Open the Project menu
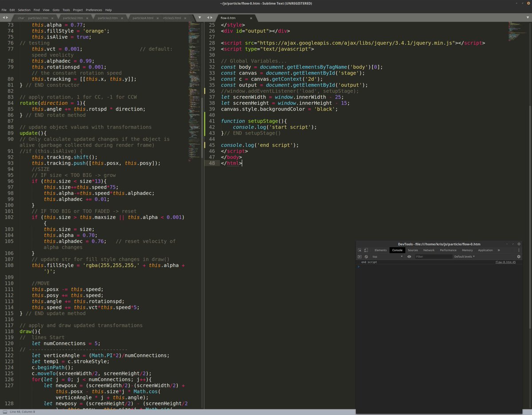Viewport: 532px width, 415px height. [x=78, y=10]
